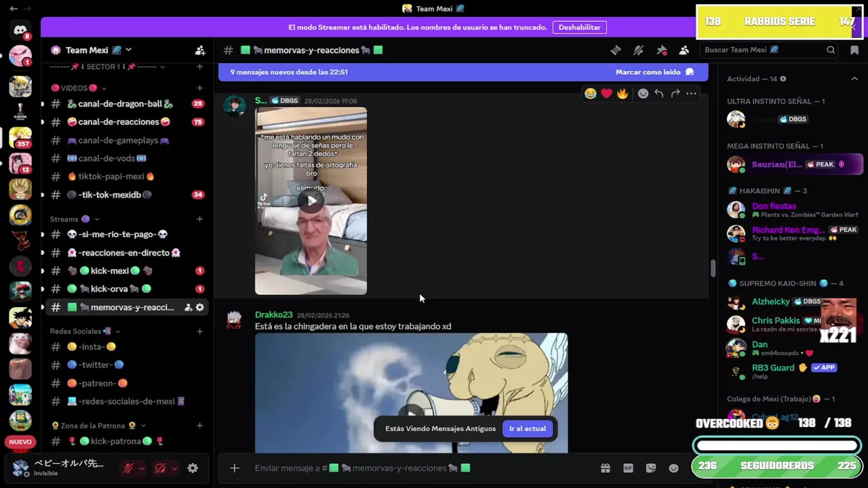Play the TikTok video attachment
This screenshot has width=868, height=488.
311,201
